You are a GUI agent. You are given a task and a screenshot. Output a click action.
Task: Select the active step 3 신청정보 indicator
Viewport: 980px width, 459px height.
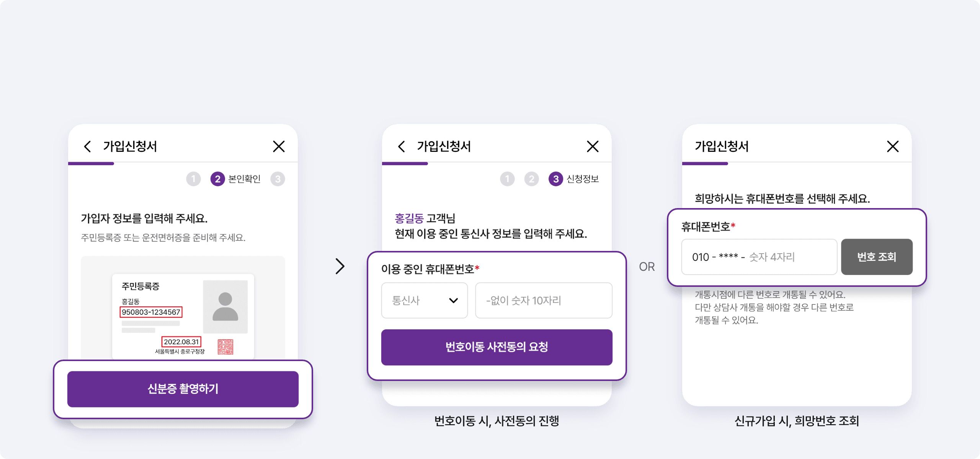click(x=573, y=179)
